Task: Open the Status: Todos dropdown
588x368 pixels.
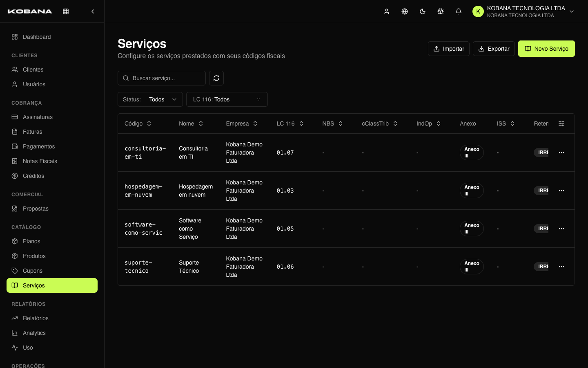Action: 150,99
